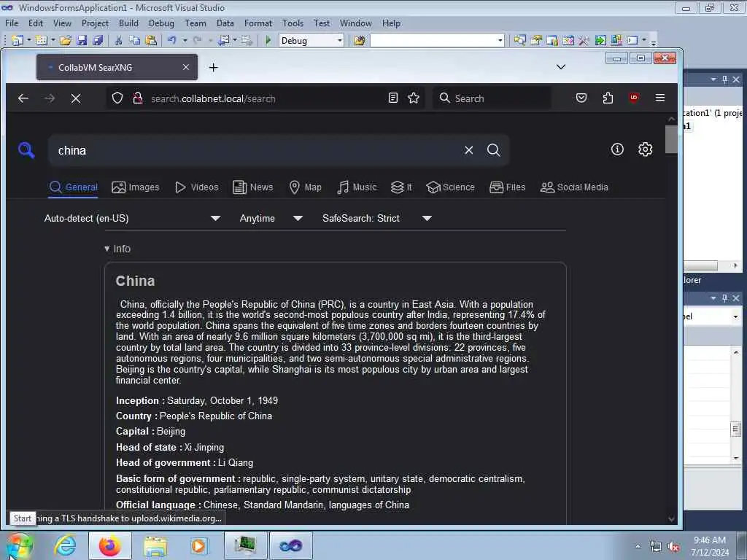Open Internet Explorer from the taskbar
The width and height of the screenshot is (747, 560).
65,545
